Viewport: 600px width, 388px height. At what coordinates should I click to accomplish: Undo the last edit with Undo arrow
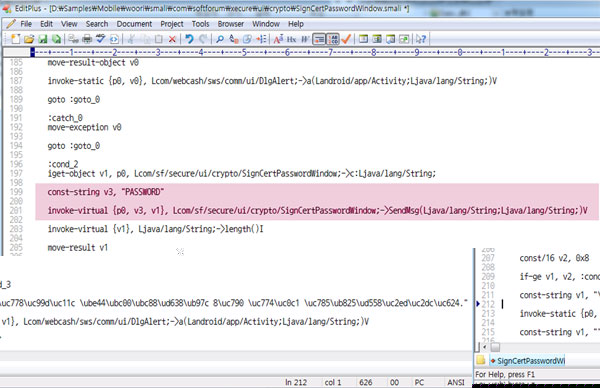pos(189,39)
